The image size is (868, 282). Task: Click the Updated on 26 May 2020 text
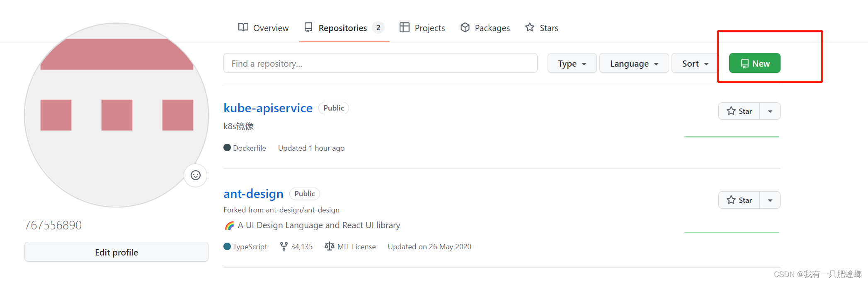429,247
